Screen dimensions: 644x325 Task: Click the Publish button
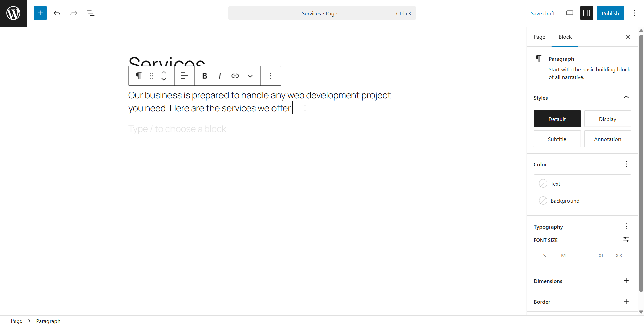(610, 13)
